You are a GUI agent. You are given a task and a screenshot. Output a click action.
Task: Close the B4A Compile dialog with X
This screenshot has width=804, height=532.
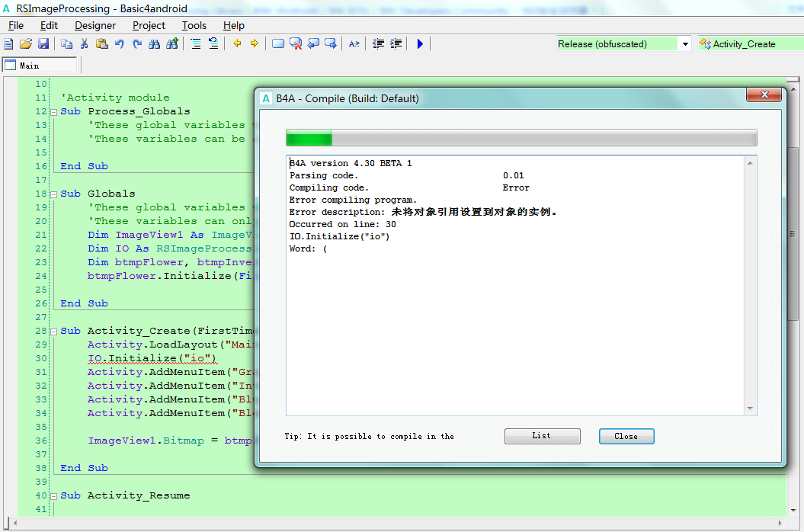(764, 95)
